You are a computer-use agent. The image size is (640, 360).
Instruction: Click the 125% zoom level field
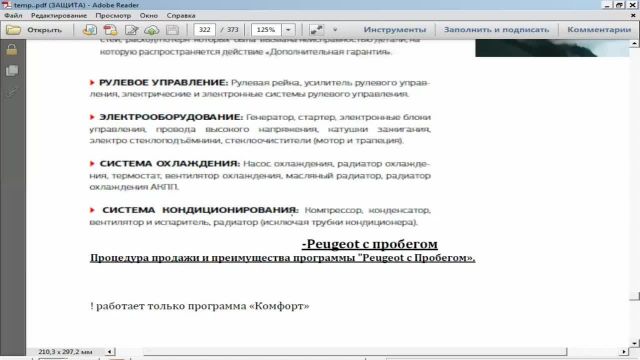266,30
